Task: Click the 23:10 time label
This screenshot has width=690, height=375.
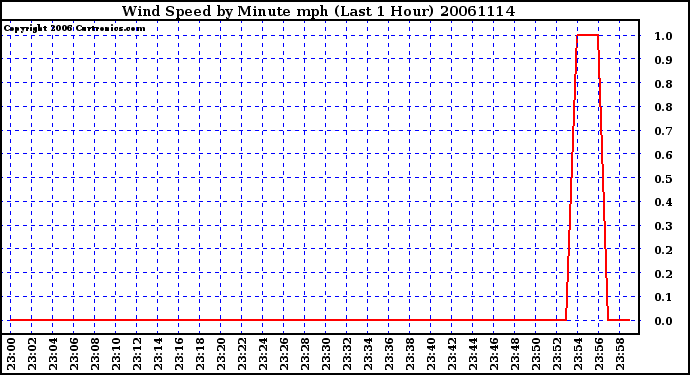Action: tap(116, 354)
